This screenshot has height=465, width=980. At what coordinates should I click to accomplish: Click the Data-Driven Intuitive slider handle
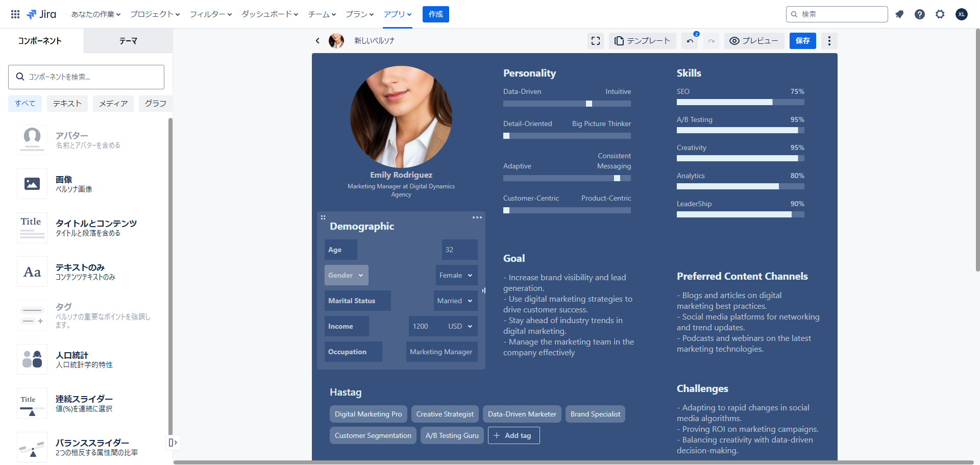(x=589, y=104)
